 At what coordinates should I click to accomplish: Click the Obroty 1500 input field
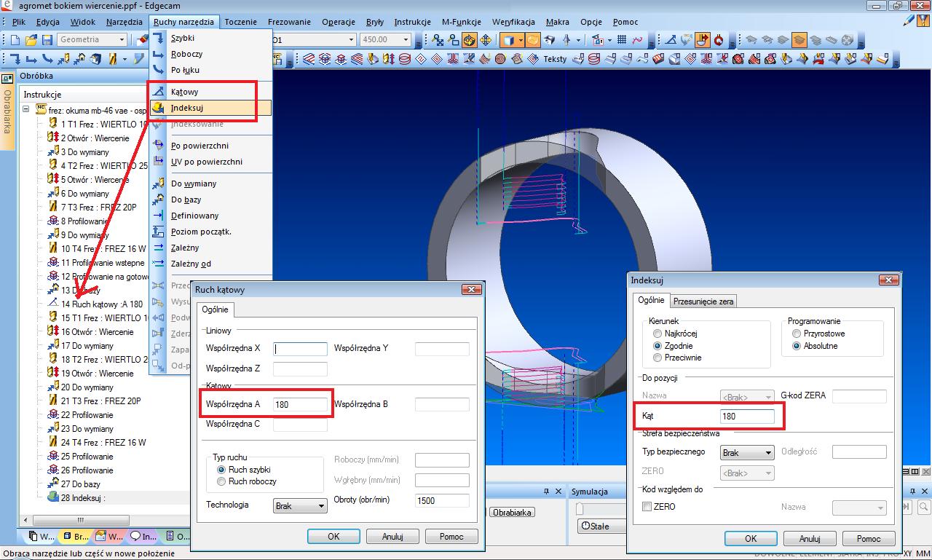442,500
